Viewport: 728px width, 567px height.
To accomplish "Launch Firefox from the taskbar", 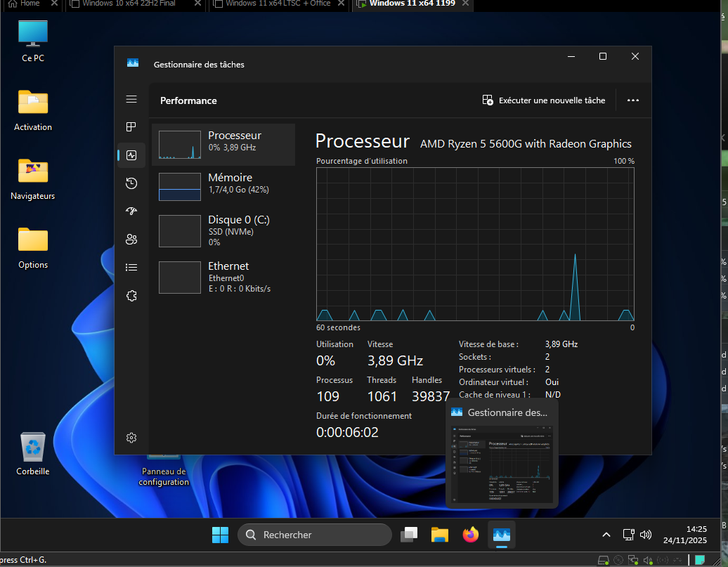I will point(470,535).
